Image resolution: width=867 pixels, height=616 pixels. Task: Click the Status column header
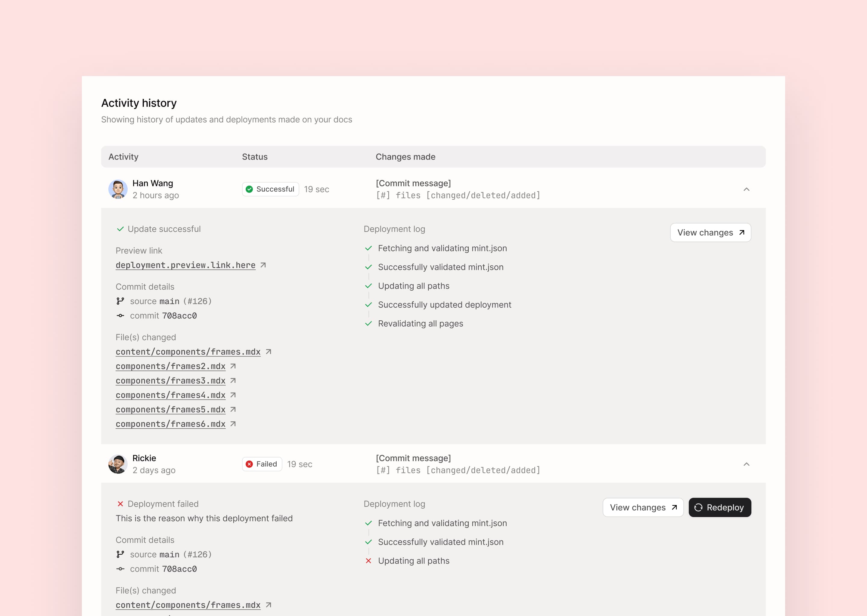point(255,157)
